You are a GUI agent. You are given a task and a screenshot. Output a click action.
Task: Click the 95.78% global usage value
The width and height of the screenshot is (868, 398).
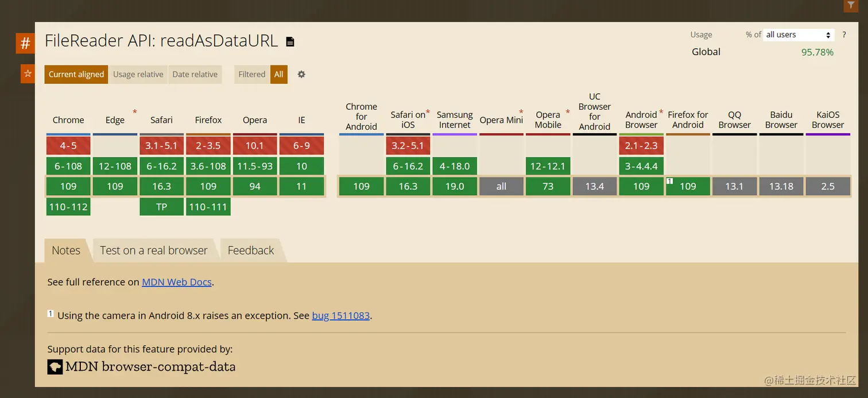point(817,52)
